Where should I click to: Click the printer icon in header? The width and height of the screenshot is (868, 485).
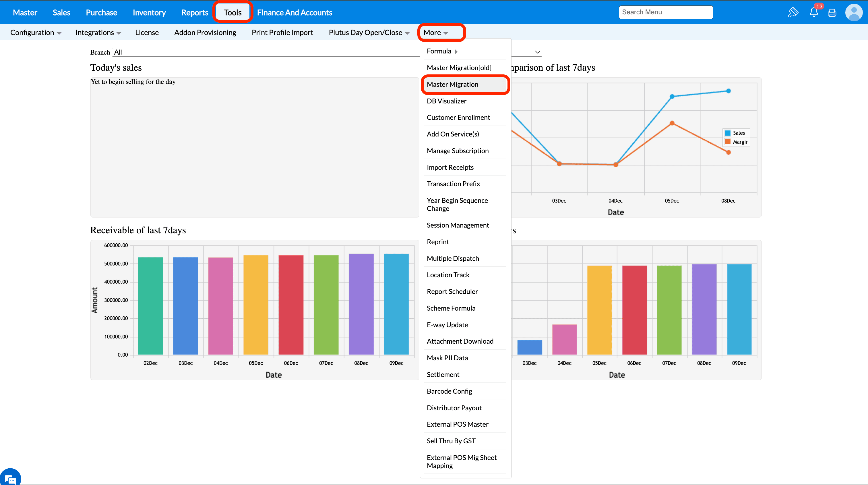[x=832, y=13]
